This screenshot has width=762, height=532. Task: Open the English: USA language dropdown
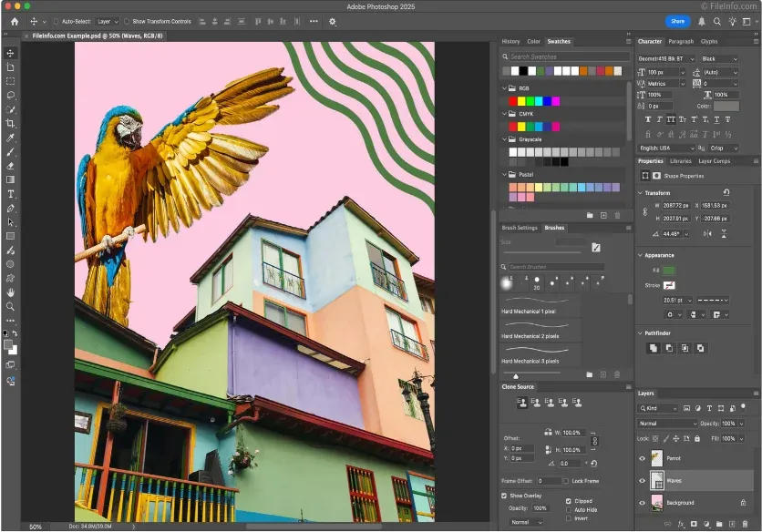(666, 148)
